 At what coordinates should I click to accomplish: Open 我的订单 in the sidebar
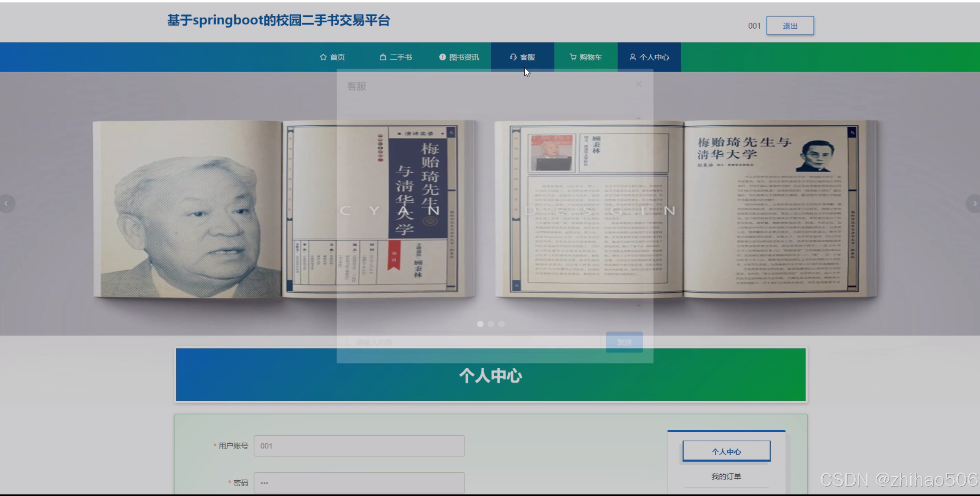[726, 476]
